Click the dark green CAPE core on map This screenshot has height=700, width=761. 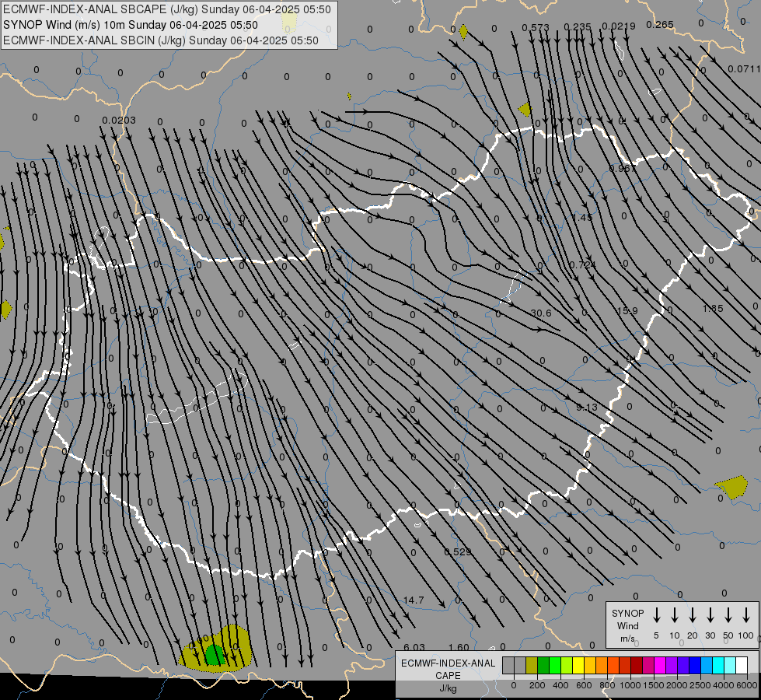coord(214,654)
